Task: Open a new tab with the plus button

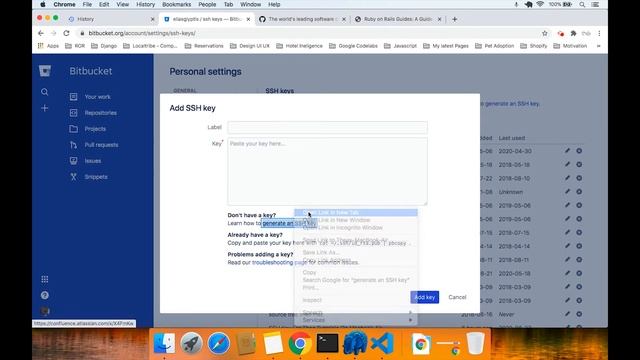Action: (x=454, y=19)
